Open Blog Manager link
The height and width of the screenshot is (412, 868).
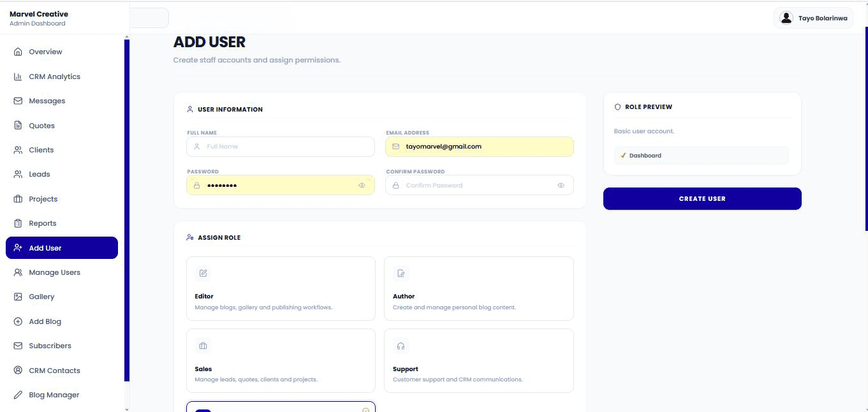pyautogui.click(x=62, y=395)
